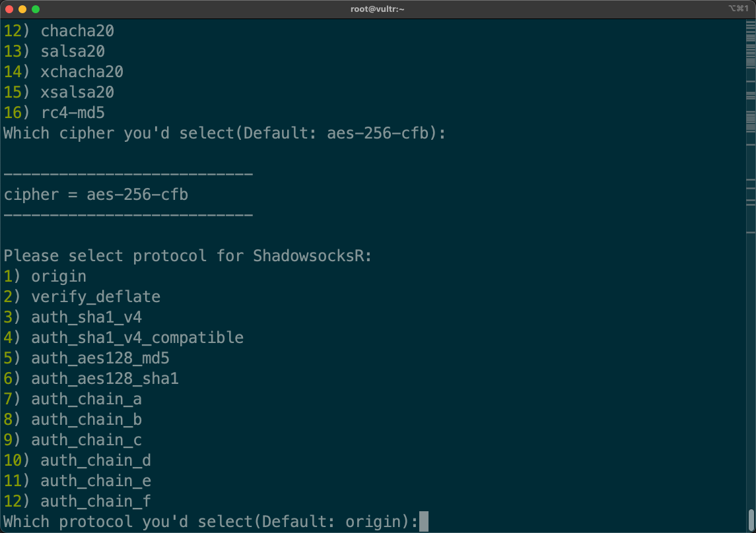Click the red close window button
756x533 pixels.
[9, 9]
